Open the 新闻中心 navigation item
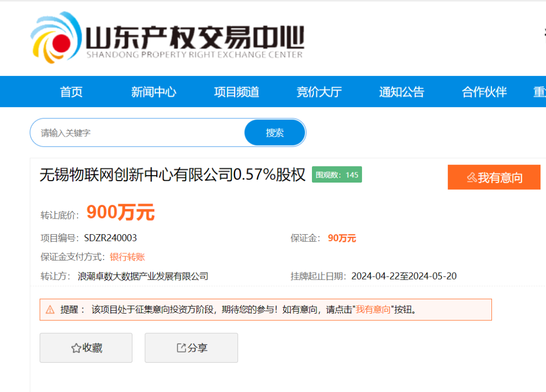Viewport: 546px width, 392px height. 154,92
